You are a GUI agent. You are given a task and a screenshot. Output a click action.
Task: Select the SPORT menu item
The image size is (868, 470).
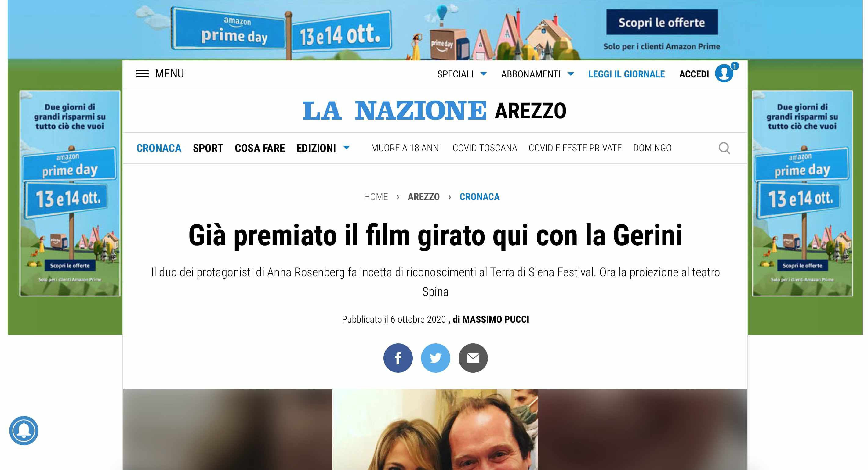[x=208, y=148]
